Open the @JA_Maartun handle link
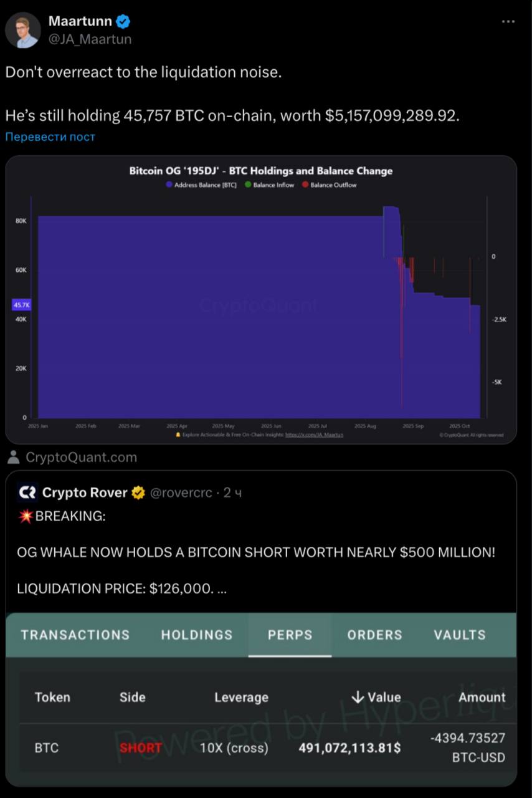The height and width of the screenshot is (798, 532). pyautogui.click(x=90, y=39)
